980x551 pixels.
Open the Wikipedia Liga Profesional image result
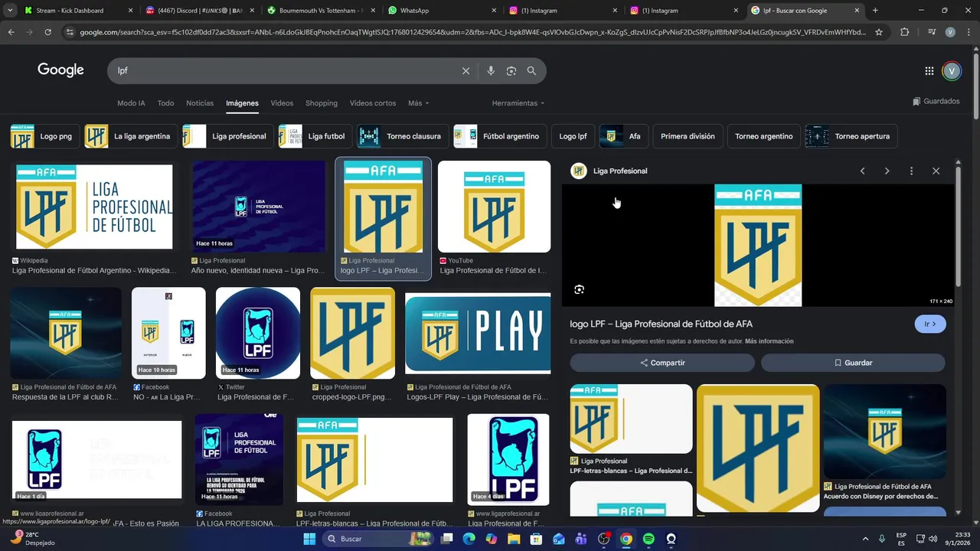pyautogui.click(x=94, y=207)
